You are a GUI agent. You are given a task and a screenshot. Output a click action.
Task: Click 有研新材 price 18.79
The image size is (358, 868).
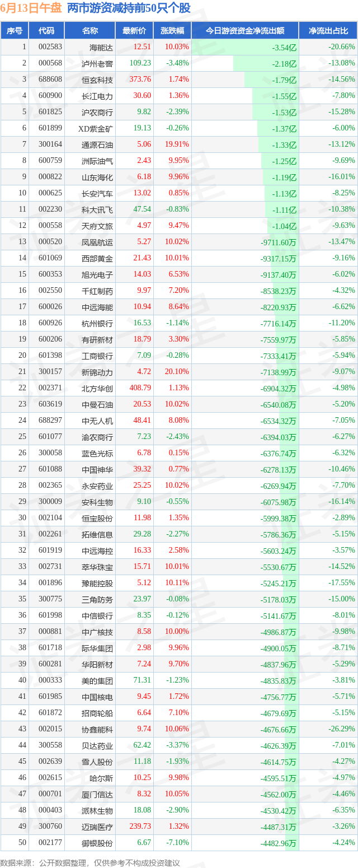point(142,339)
